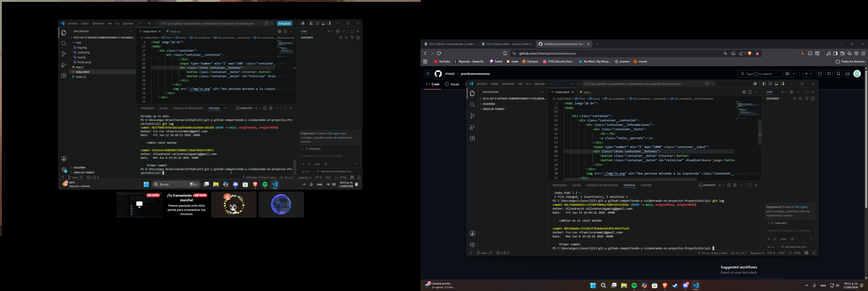Maximize terminal panel size in front VS Code
The width and height of the screenshot is (868, 291).
pyautogui.click(x=750, y=185)
